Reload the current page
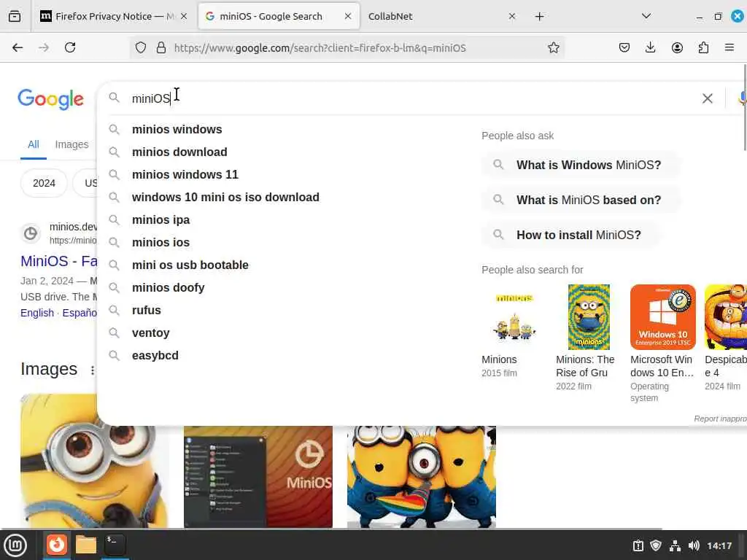747x560 pixels. tap(70, 47)
